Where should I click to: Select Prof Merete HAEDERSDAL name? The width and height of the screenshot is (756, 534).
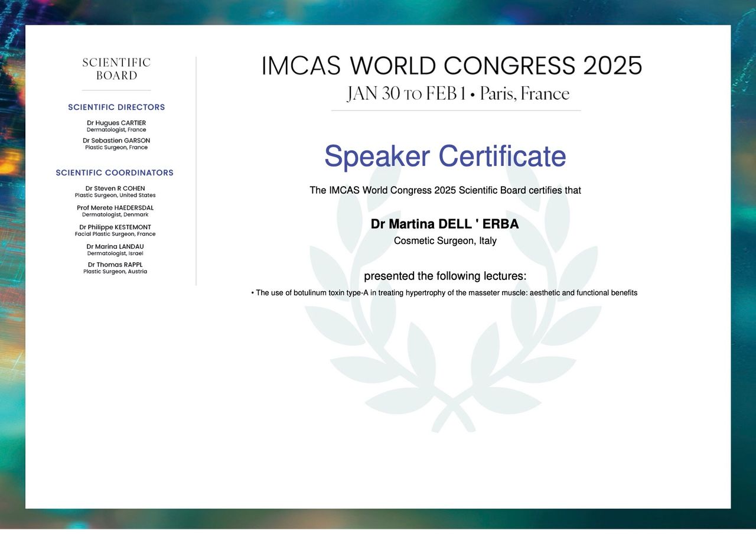pyautogui.click(x=115, y=208)
